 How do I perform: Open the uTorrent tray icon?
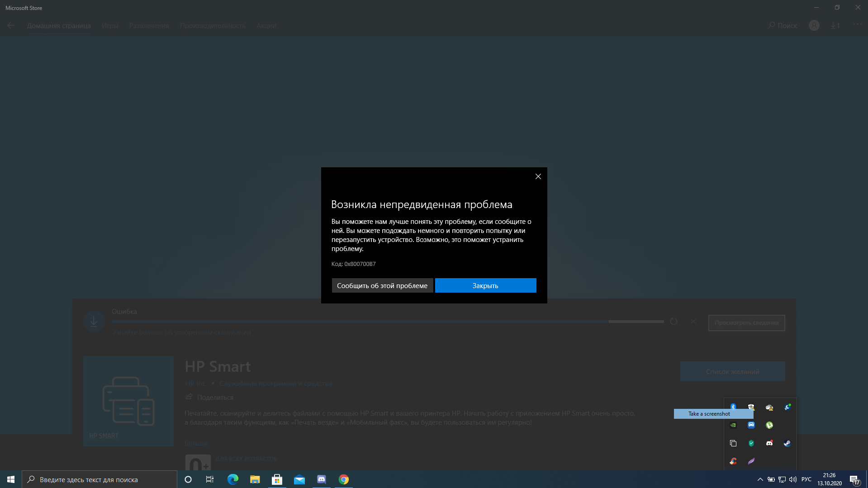769,425
